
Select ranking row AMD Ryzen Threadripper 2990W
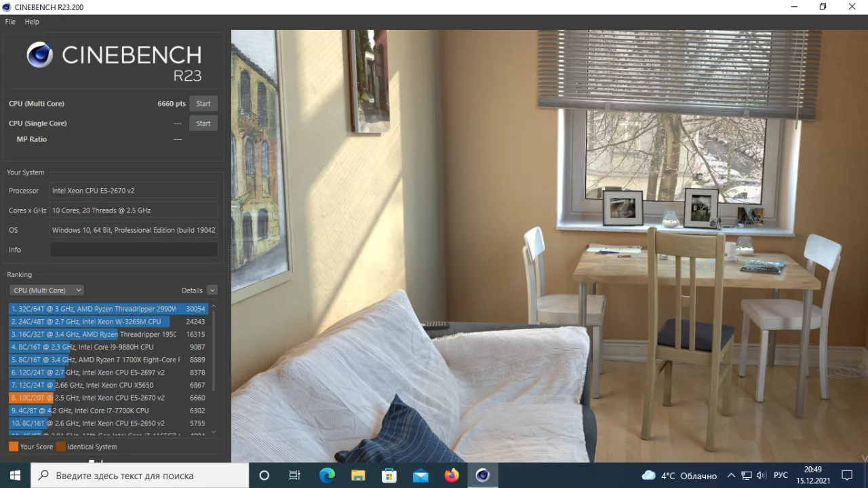click(x=108, y=309)
